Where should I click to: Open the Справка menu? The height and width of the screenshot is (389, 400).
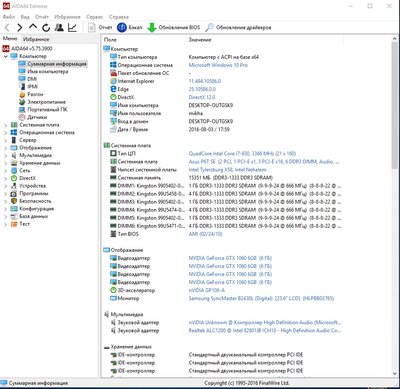119,17
